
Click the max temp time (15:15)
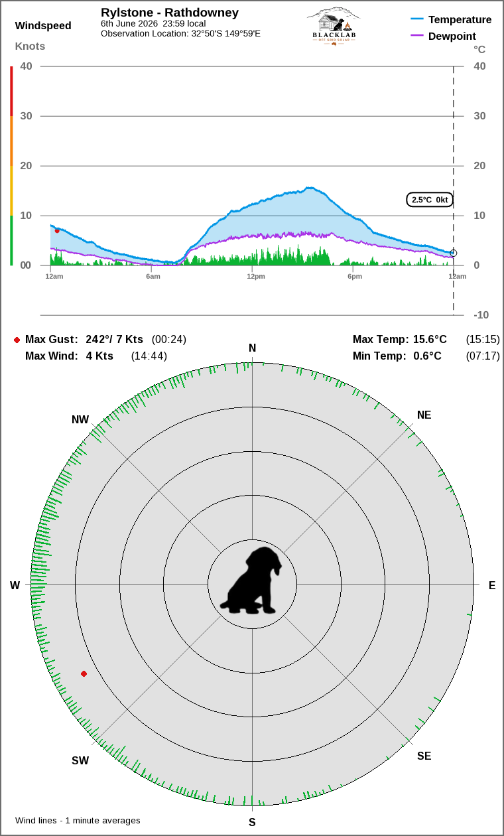click(x=483, y=340)
